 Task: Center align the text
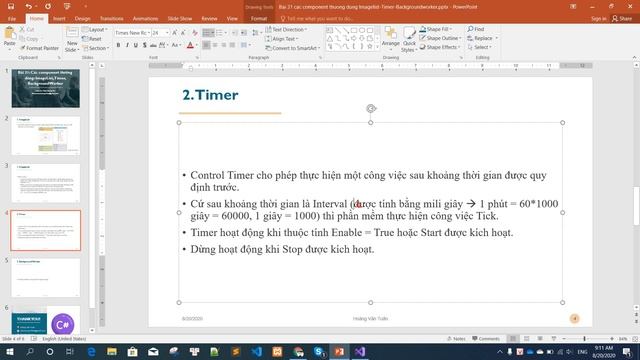pos(215,45)
